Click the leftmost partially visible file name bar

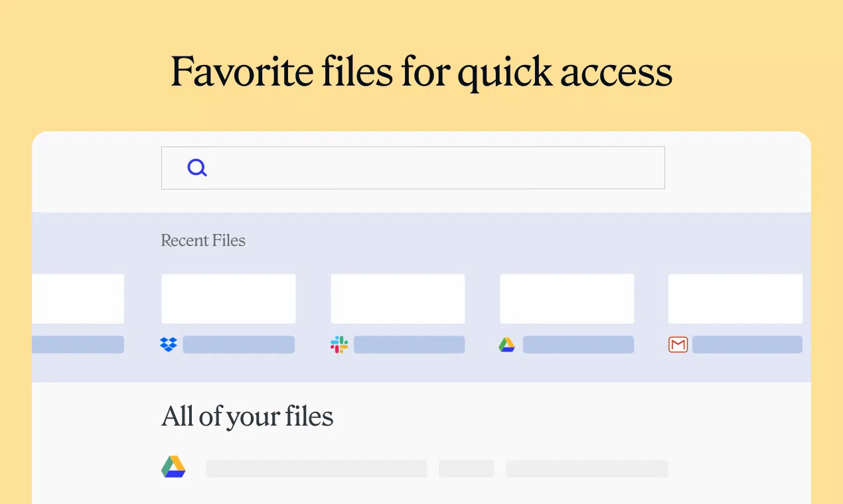pyautogui.click(x=78, y=345)
